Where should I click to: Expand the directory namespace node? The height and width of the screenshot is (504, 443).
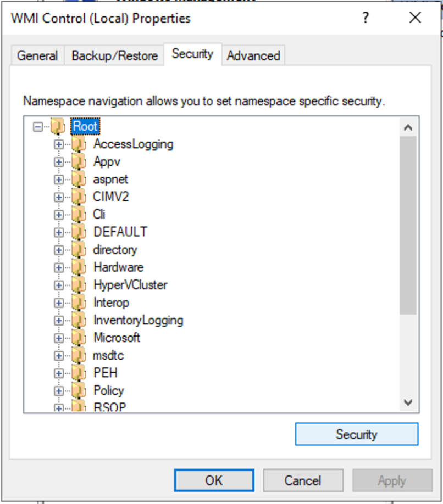[x=58, y=249]
